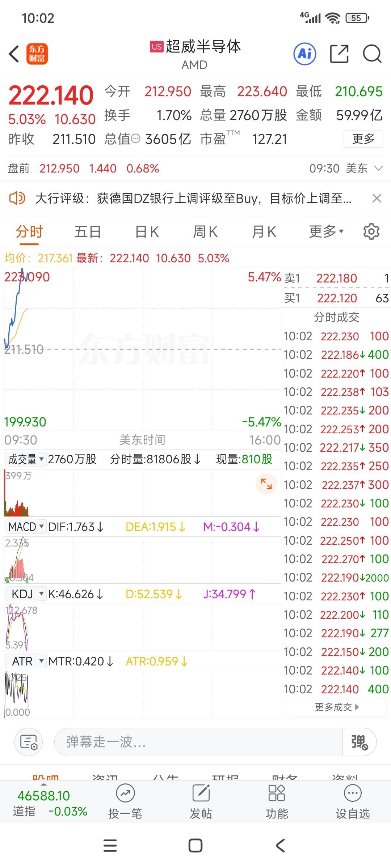Tap the trade row 222.190 with 2000 volume
This screenshot has height=868, width=391.
(x=336, y=578)
